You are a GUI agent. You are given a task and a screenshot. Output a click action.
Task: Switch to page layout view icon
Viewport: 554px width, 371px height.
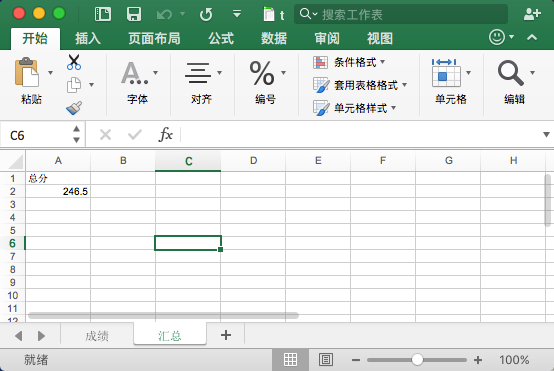(326, 360)
